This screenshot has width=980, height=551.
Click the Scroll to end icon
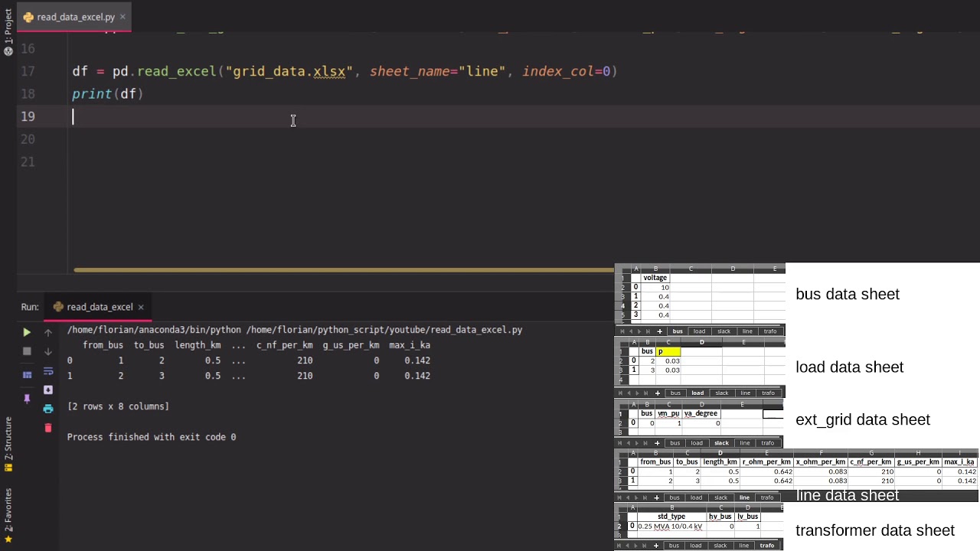(x=48, y=390)
